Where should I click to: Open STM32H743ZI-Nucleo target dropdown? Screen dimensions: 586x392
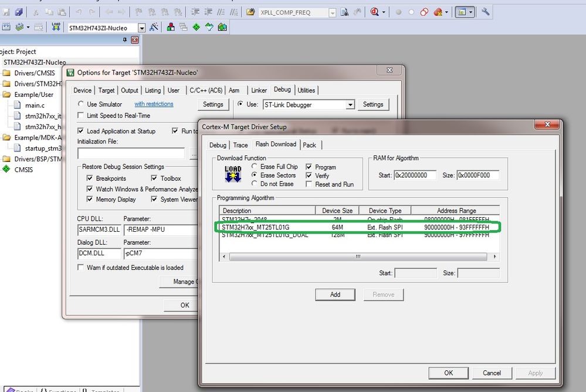[x=141, y=28]
